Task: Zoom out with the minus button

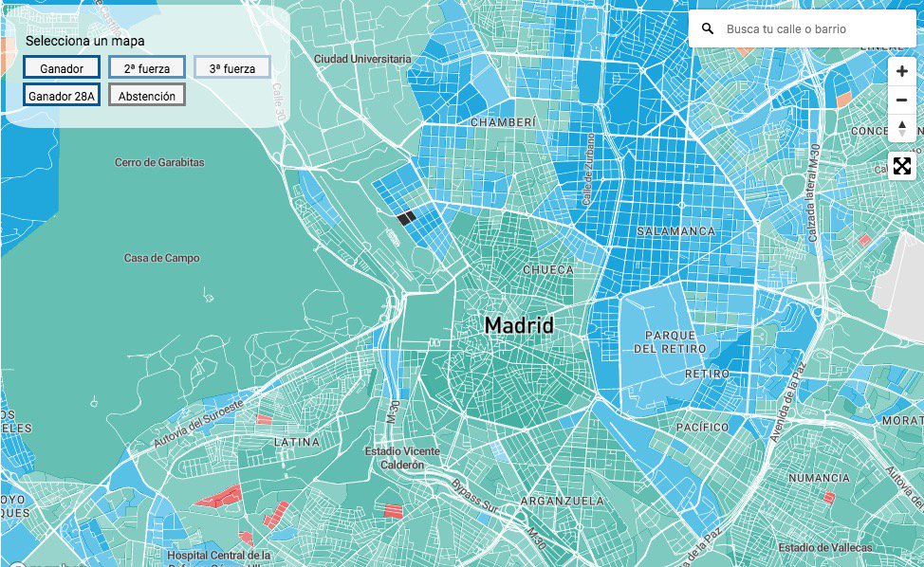Action: tap(901, 101)
